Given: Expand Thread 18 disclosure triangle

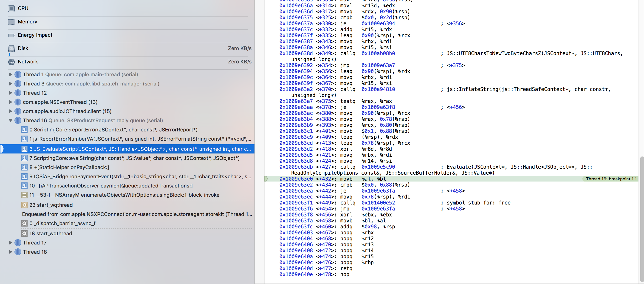Looking at the screenshot, I should [x=10, y=252].
